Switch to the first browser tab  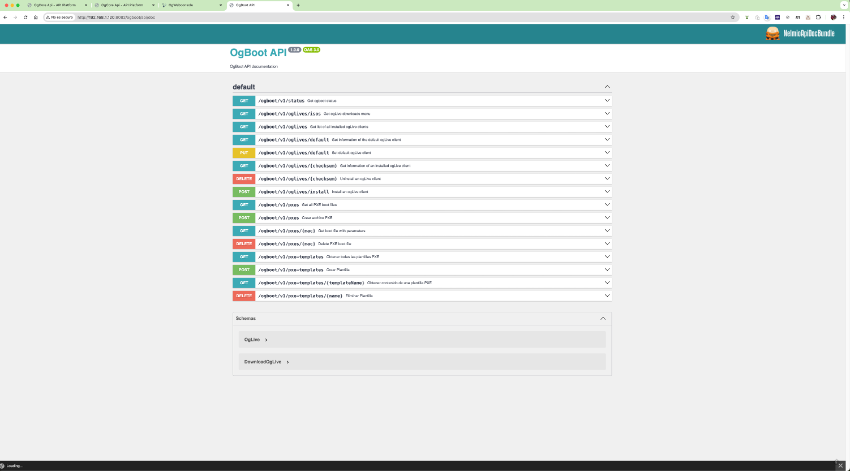tap(55, 5)
